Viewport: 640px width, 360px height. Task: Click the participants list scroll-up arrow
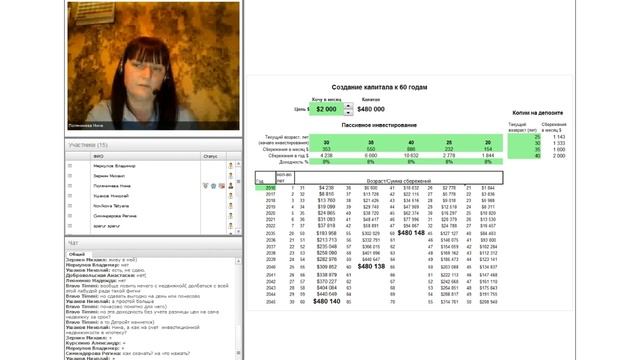click(x=238, y=164)
